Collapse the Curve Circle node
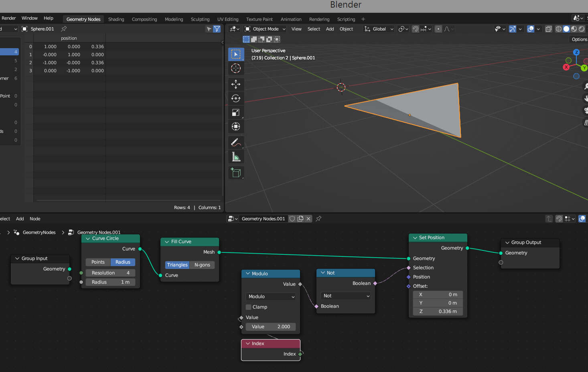The height and width of the screenshot is (372, 588). (88, 238)
